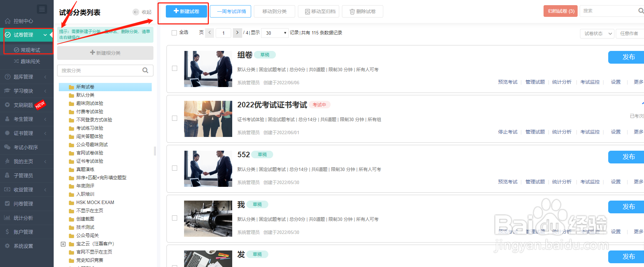
Task: Click the 统计分析 chart icon
Action: point(7,217)
